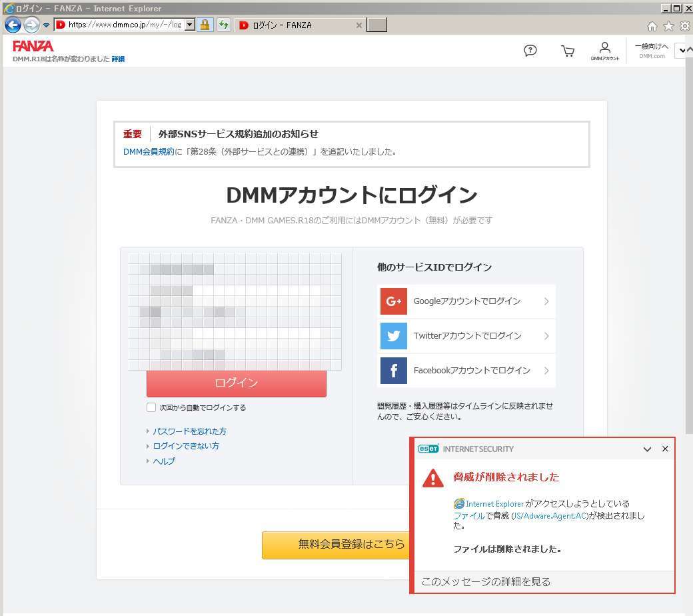Screen dimensions: 693x616
Task: Close the ESET Internet Security popup
Action: pyautogui.click(x=665, y=449)
